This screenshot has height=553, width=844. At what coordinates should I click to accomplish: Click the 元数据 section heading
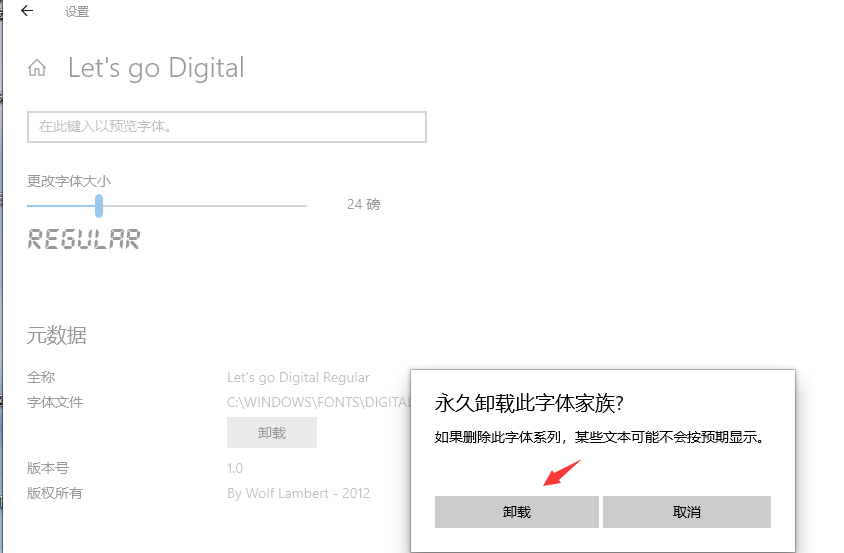[x=57, y=335]
